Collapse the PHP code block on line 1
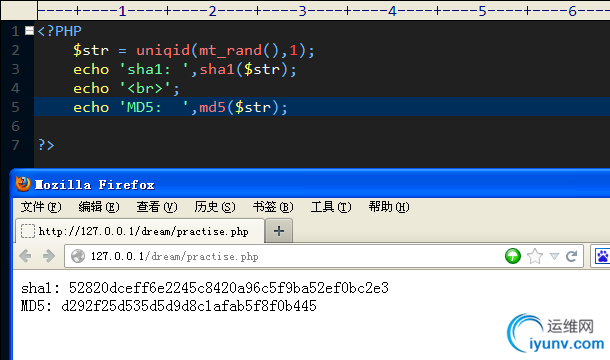The height and width of the screenshot is (360, 610). [29, 30]
